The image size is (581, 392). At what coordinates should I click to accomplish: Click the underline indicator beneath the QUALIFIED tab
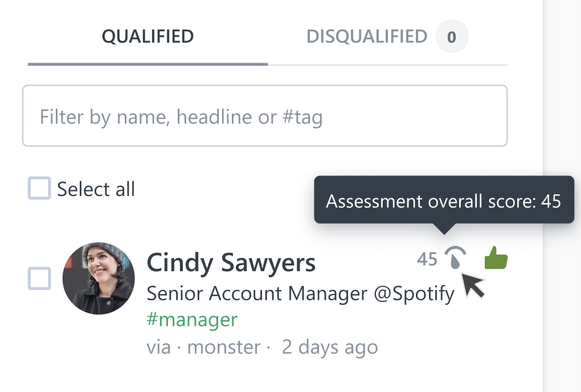pos(148,64)
